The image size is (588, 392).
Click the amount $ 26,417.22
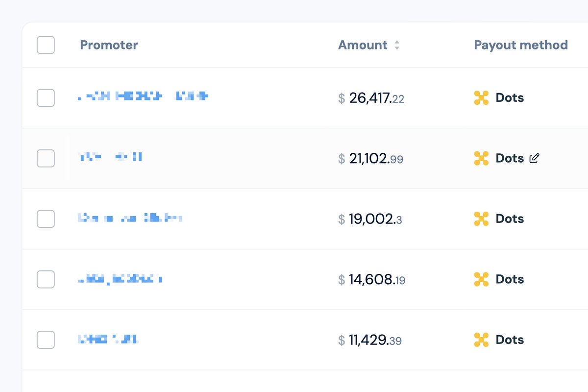click(371, 98)
